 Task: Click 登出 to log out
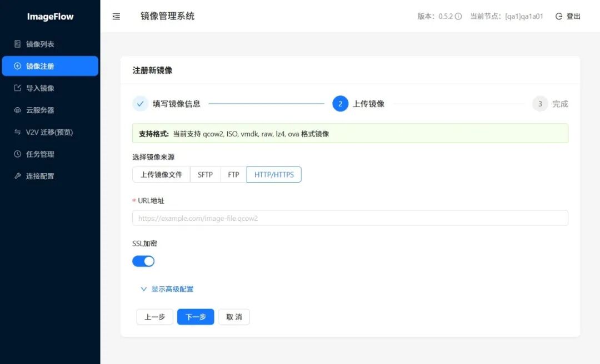(568, 17)
